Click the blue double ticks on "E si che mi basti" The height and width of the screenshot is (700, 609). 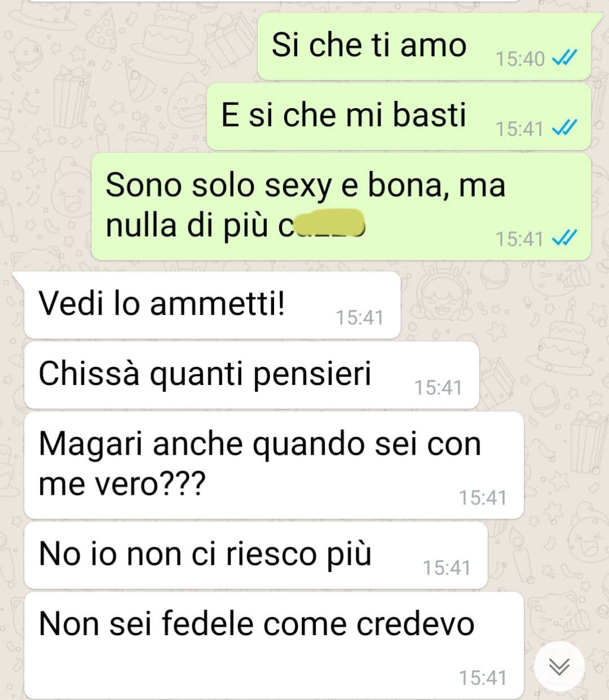(563, 129)
